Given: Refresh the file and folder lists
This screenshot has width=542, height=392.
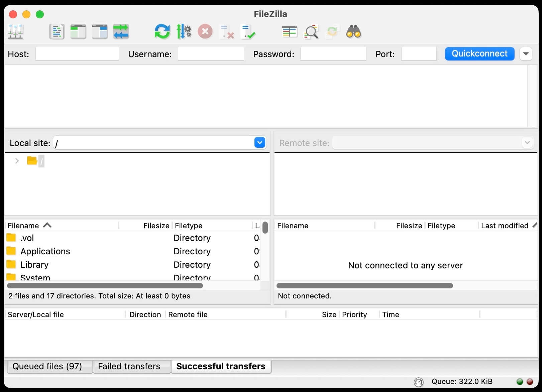Looking at the screenshot, I should pyautogui.click(x=162, y=32).
